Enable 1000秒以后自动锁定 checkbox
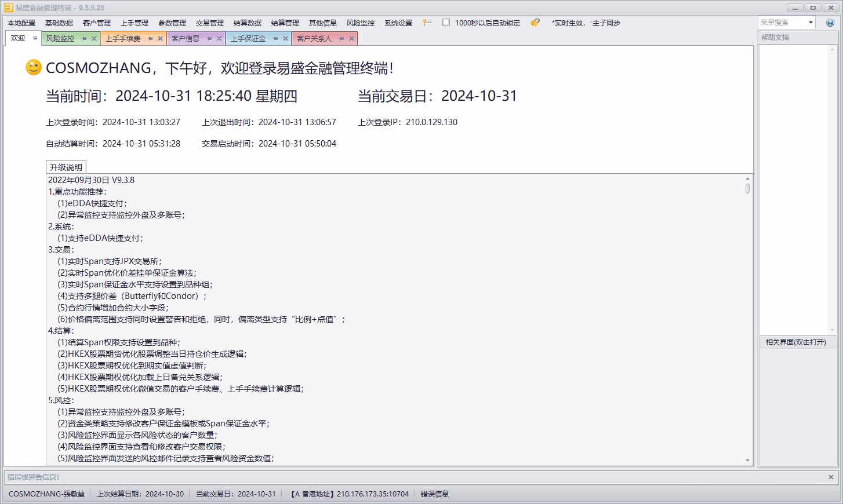The image size is (843, 504). [x=446, y=23]
